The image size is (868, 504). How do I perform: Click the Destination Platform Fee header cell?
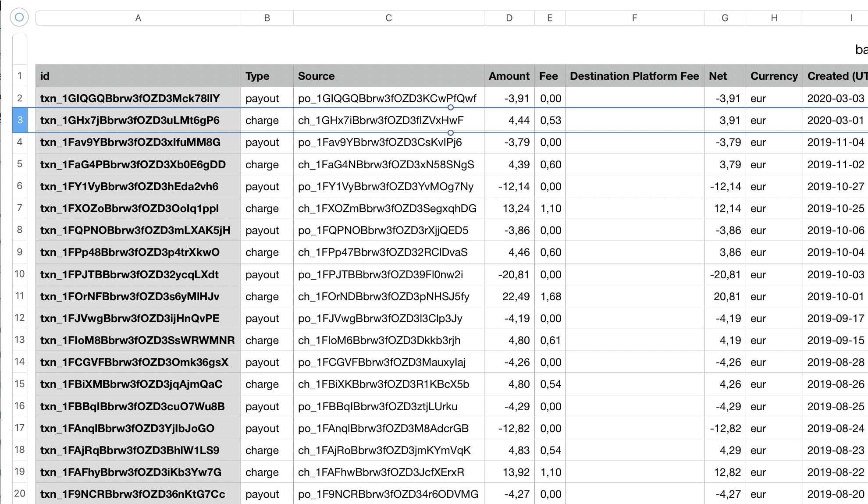point(634,76)
